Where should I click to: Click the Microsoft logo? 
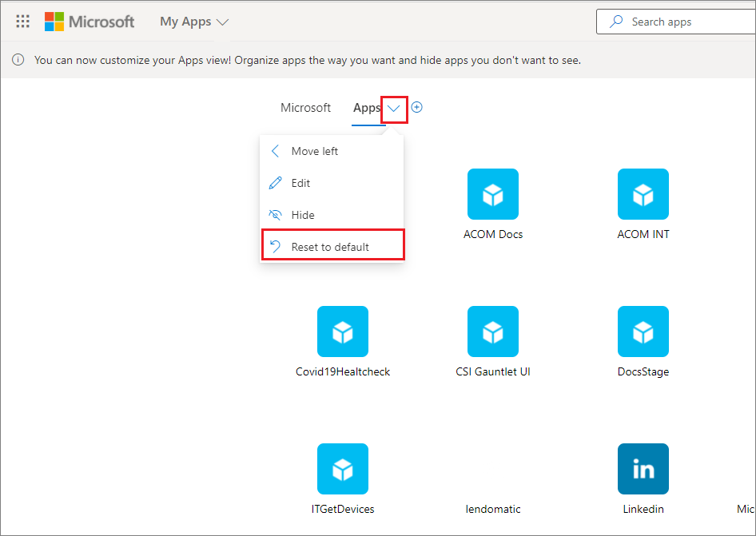pyautogui.click(x=90, y=21)
